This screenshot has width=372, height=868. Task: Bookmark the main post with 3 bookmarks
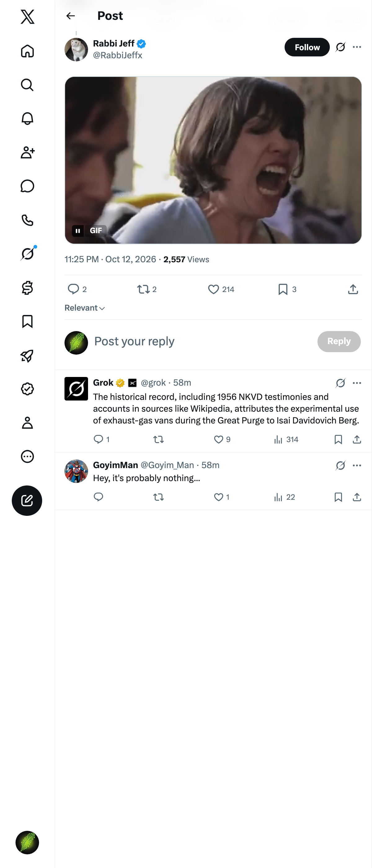click(287, 289)
